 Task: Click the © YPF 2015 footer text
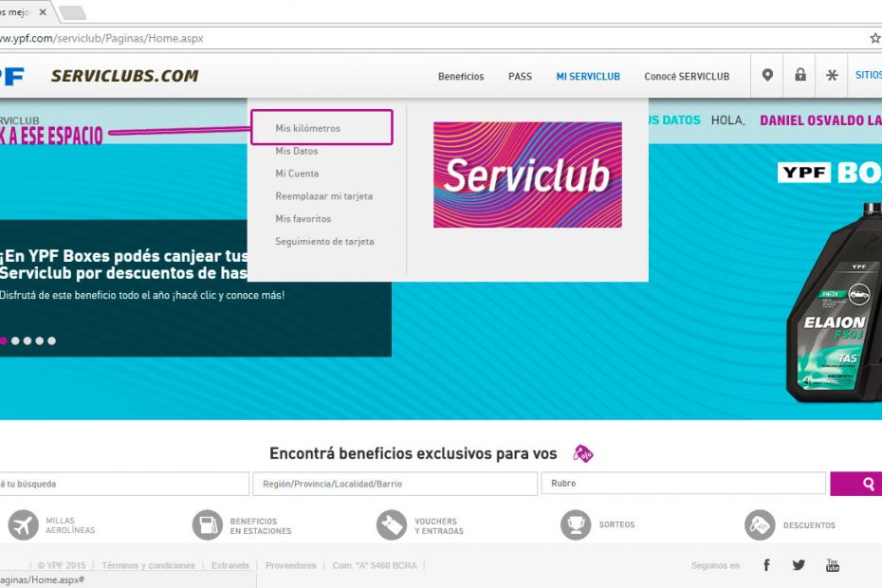point(62,565)
